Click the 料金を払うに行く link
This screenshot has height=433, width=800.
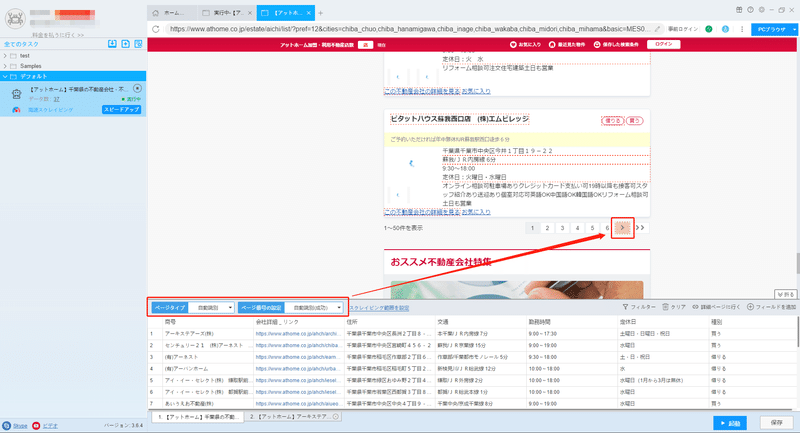pos(57,35)
